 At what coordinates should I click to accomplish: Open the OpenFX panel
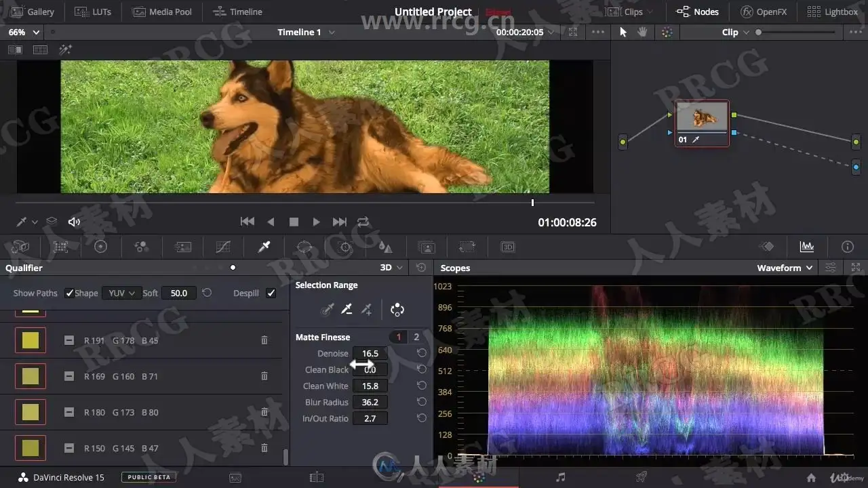tap(764, 12)
